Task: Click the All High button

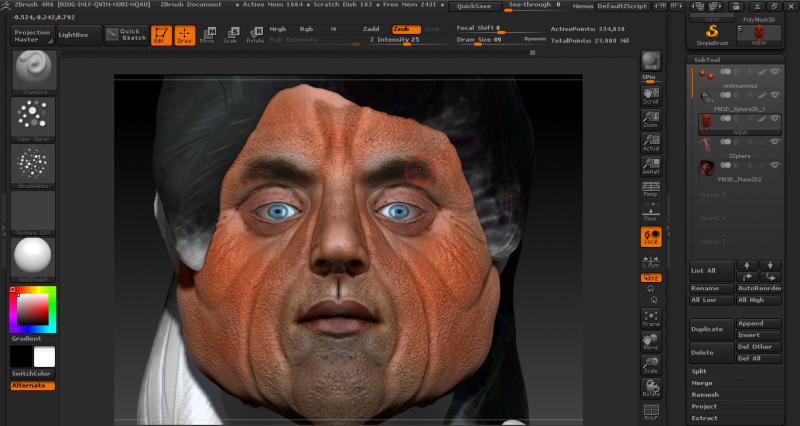Action: coord(759,300)
